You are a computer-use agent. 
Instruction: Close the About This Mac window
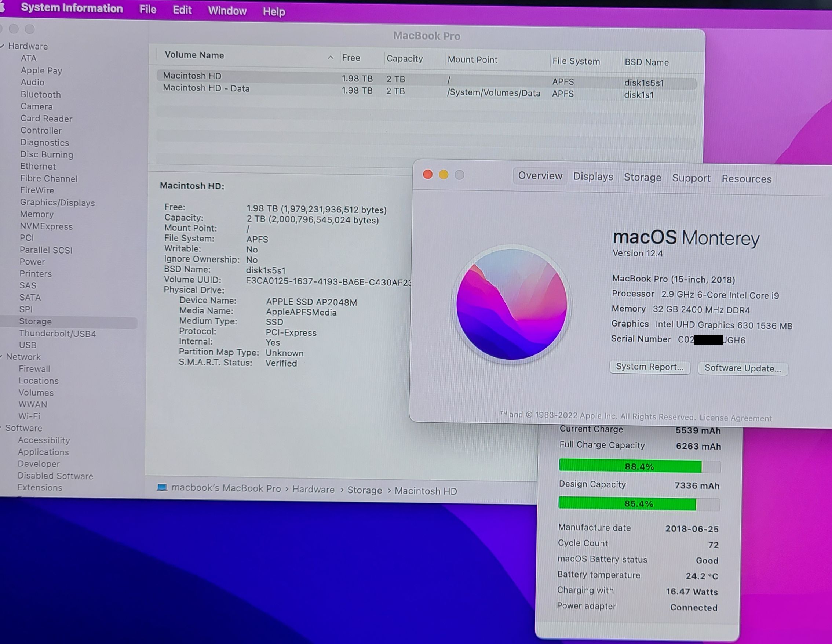click(428, 175)
